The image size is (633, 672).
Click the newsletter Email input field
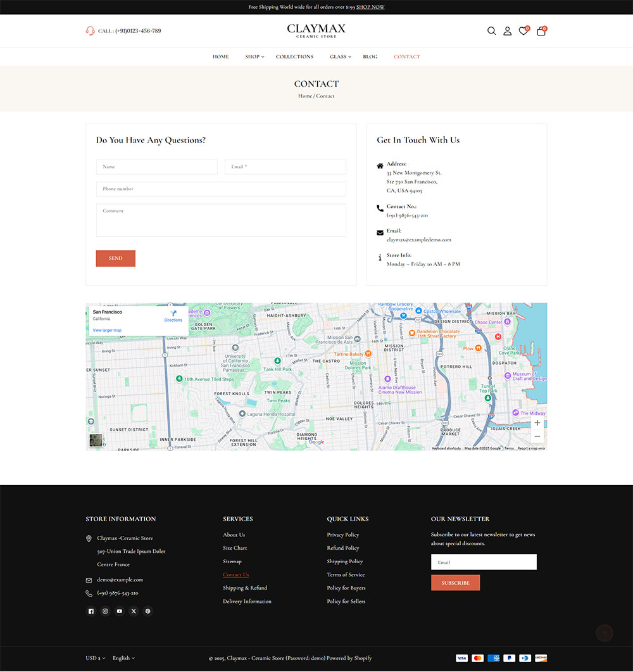pyautogui.click(x=484, y=562)
